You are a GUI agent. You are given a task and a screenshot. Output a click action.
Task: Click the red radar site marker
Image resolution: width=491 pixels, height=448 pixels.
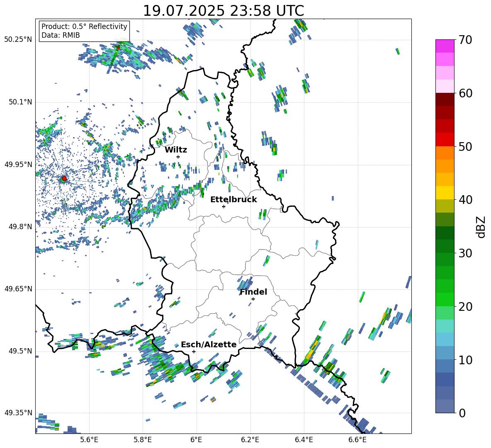(x=64, y=178)
